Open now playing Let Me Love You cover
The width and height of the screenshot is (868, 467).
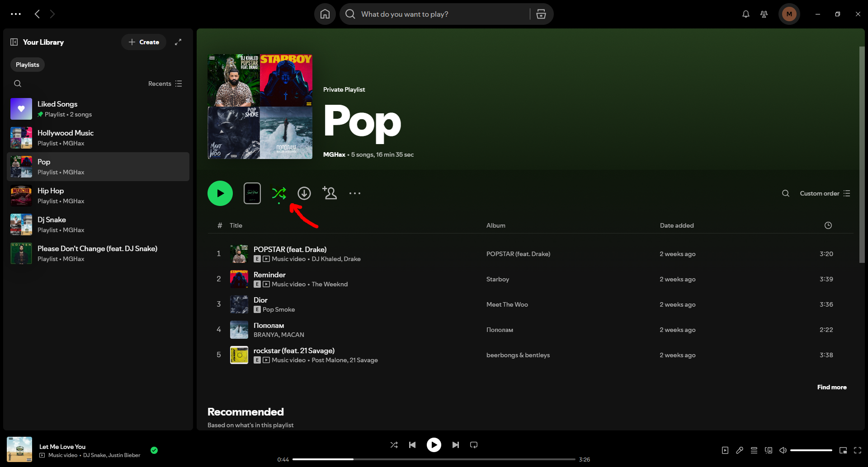click(19, 449)
